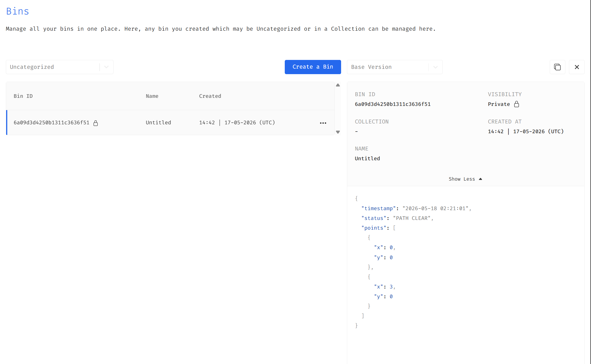Open the Uncategorized collection dropdown
The width and height of the screenshot is (591, 364).
pos(59,67)
